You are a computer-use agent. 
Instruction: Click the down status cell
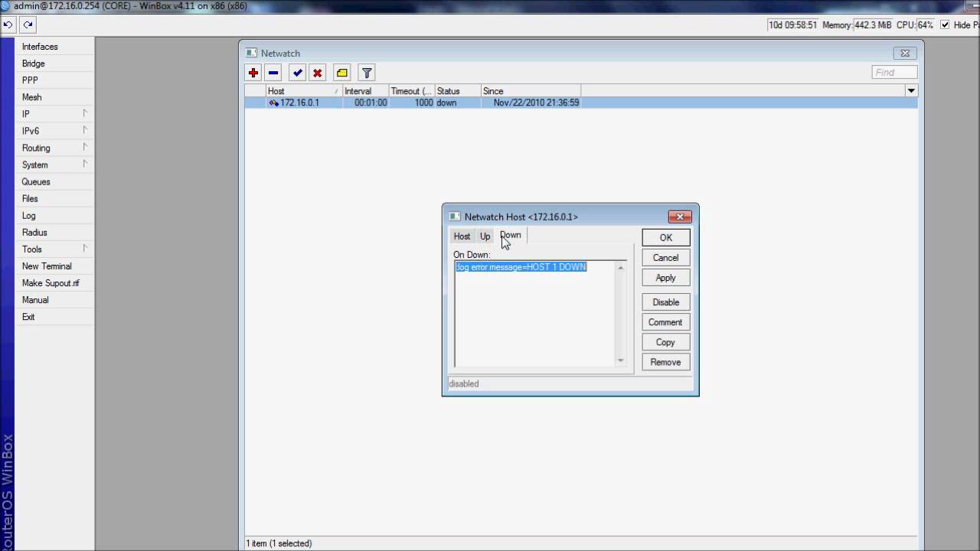pyautogui.click(x=446, y=103)
